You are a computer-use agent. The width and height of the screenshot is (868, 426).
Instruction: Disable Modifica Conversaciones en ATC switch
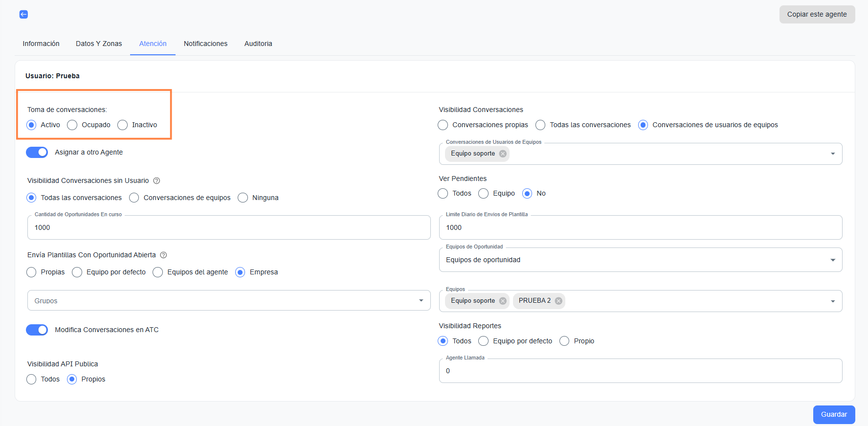pyautogui.click(x=37, y=330)
